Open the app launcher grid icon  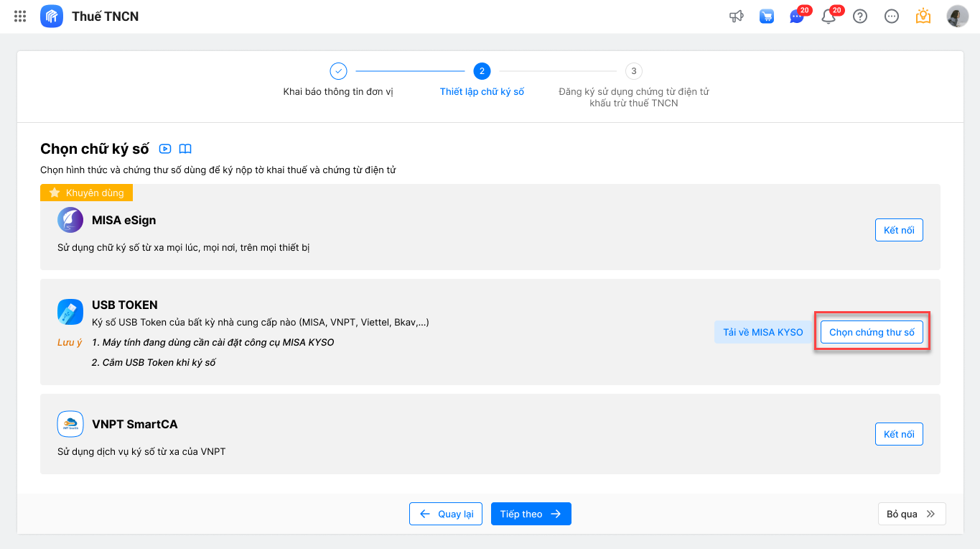(20, 16)
